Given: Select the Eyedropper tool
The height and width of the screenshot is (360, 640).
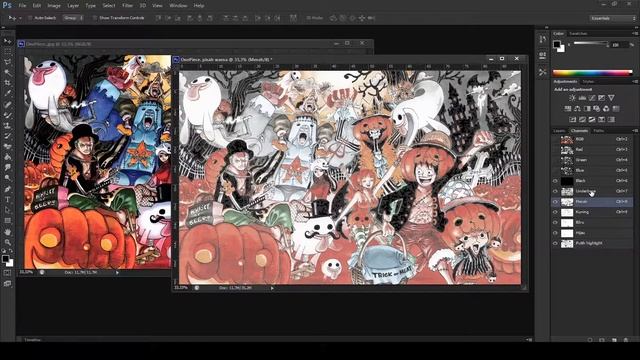Looking at the screenshot, I should (7, 93).
